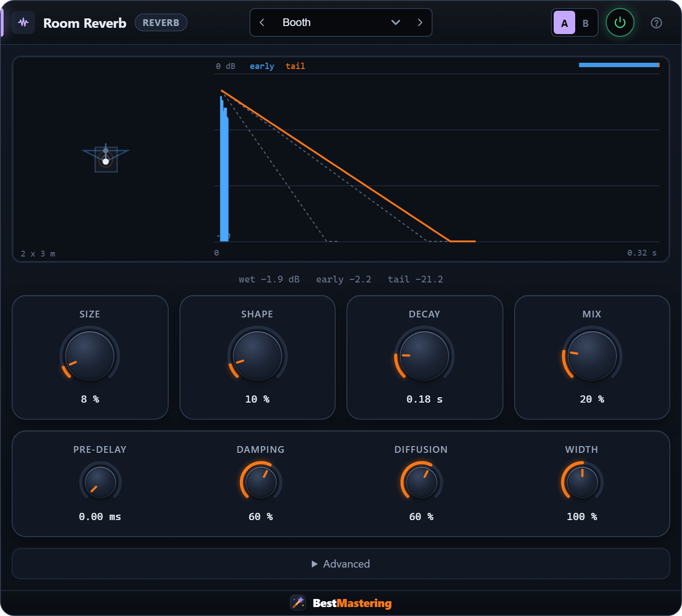Click the 2 x 3 m room size label

pos(38,254)
